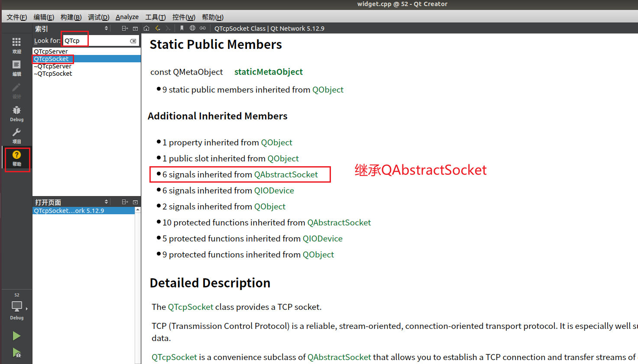Click the link icon in the help toolbar

click(203, 29)
